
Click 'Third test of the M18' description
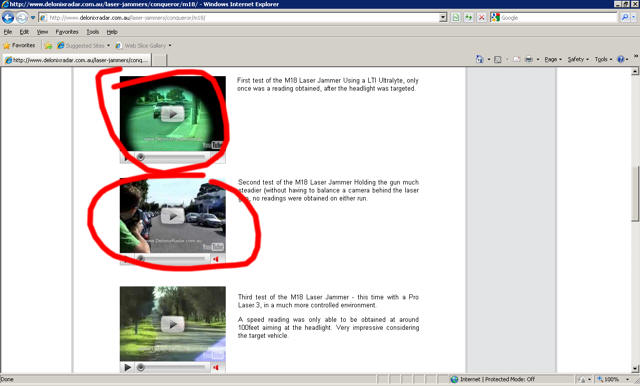[x=328, y=301]
